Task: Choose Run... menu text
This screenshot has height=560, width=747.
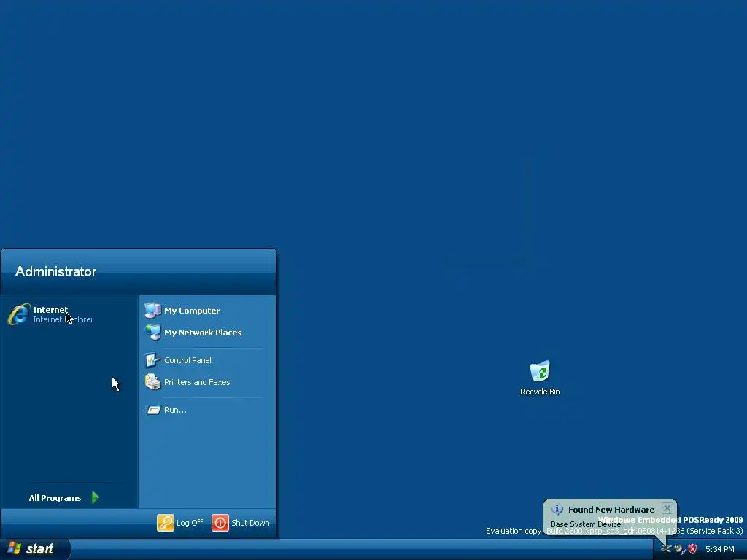Action: (x=175, y=410)
